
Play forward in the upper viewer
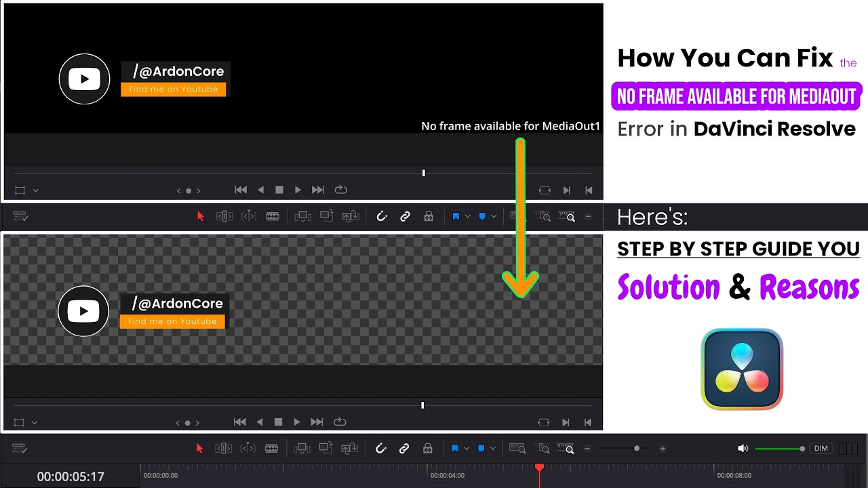pyautogui.click(x=298, y=190)
